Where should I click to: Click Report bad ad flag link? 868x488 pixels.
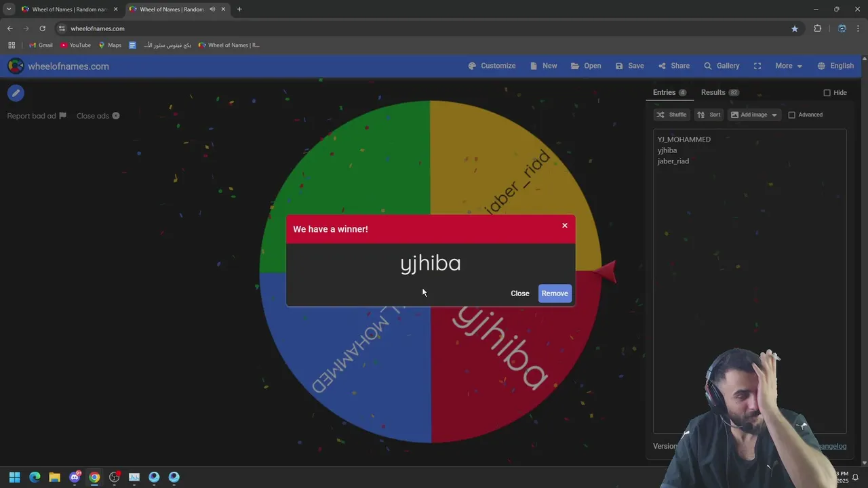37,116
